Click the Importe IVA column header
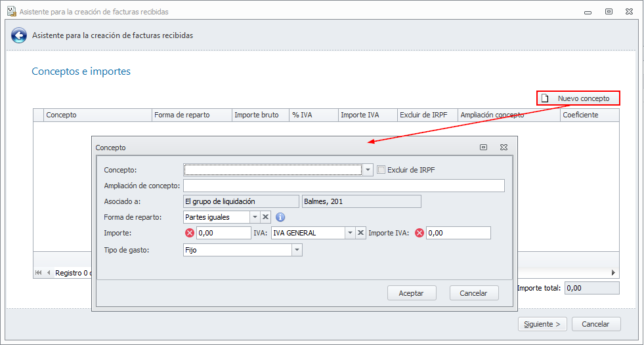The height and width of the screenshot is (345, 644). tap(368, 115)
